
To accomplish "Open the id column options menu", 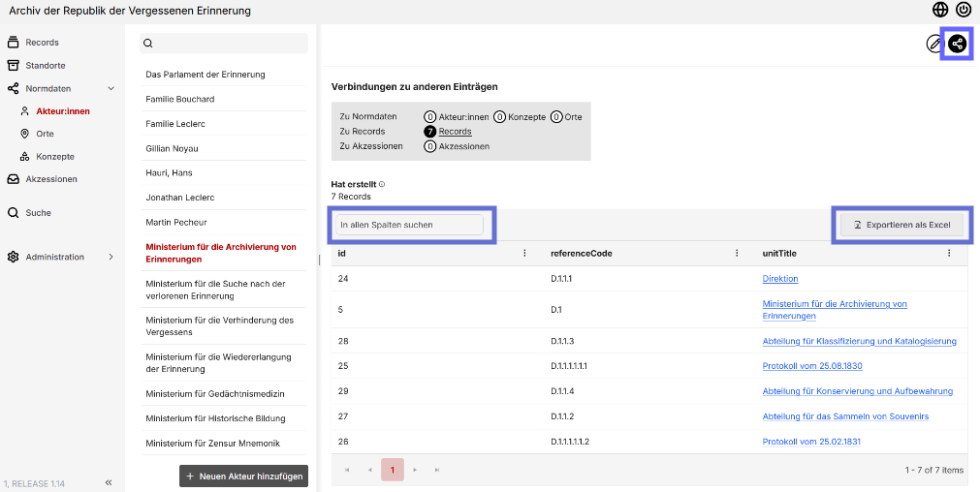I will (x=524, y=253).
